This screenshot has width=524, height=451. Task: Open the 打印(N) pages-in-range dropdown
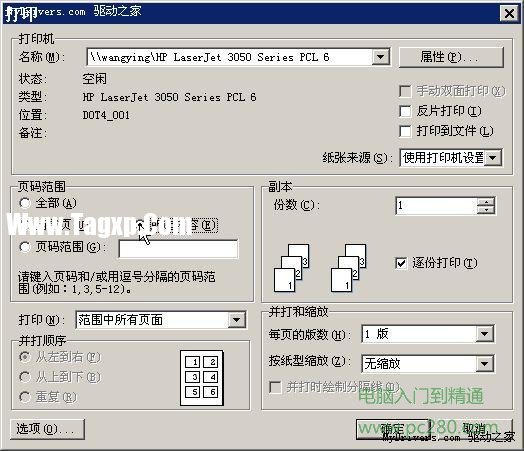tap(236, 320)
